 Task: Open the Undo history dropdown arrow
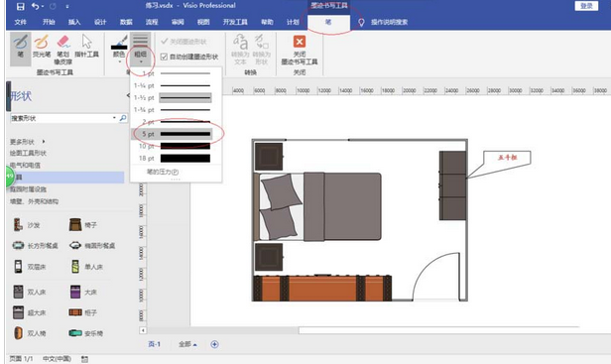tap(42, 6)
